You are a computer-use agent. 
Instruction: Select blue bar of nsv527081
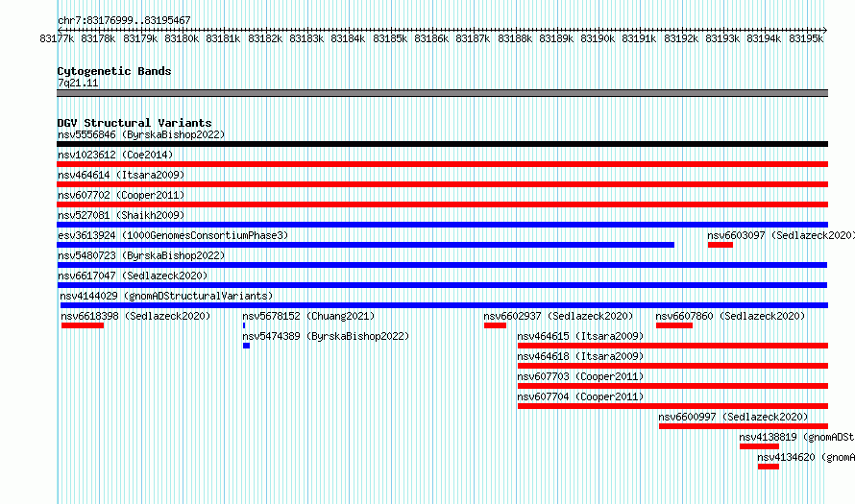442,225
